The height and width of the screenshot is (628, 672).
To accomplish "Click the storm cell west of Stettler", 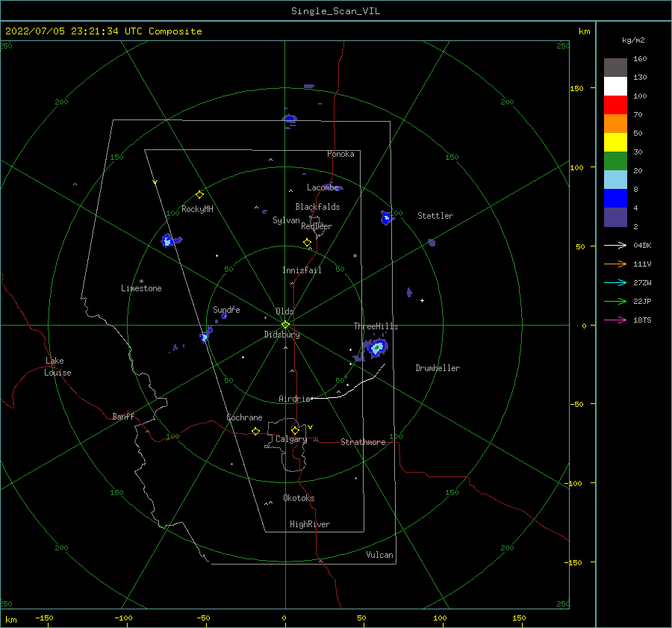I will [x=386, y=218].
